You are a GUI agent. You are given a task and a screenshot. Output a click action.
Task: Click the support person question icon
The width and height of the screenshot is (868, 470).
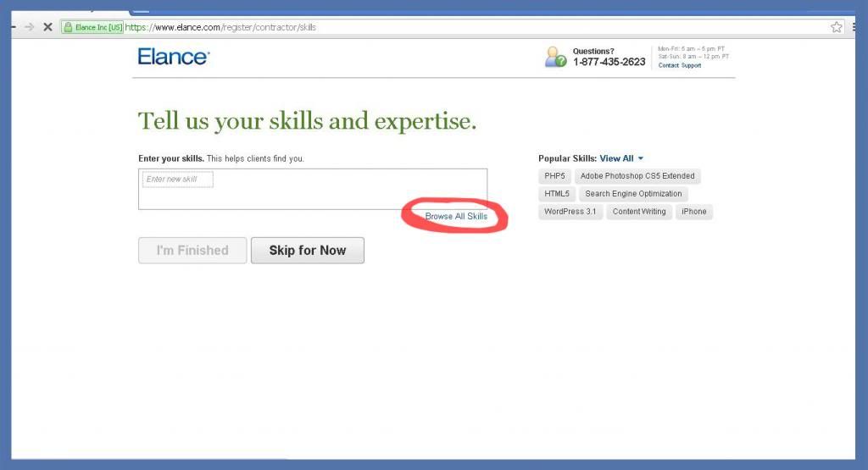click(x=555, y=57)
